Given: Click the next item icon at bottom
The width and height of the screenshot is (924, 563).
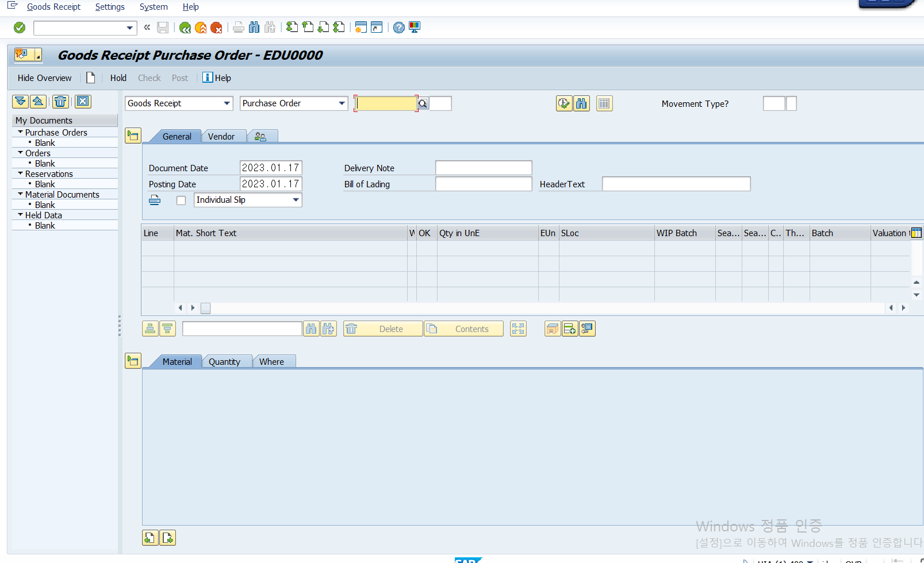Looking at the screenshot, I should click(167, 538).
